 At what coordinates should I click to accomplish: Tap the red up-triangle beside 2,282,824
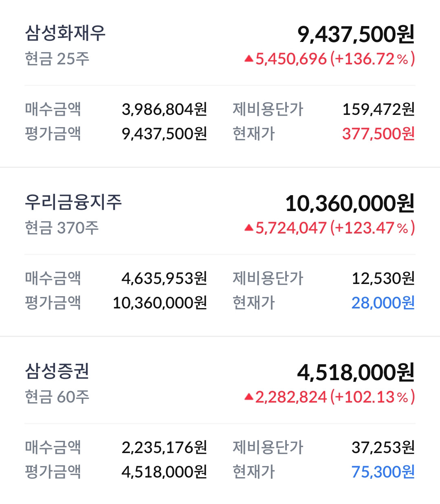click(249, 397)
